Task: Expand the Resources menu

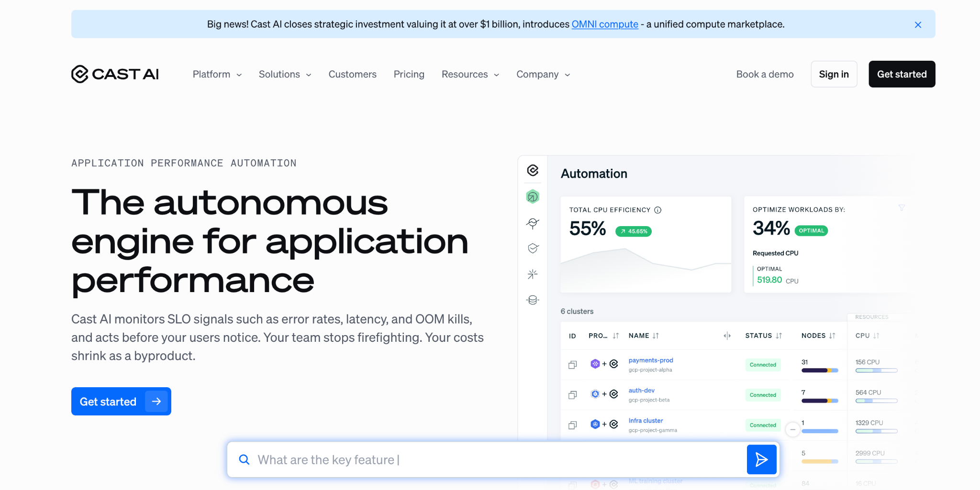Action: pyautogui.click(x=470, y=74)
